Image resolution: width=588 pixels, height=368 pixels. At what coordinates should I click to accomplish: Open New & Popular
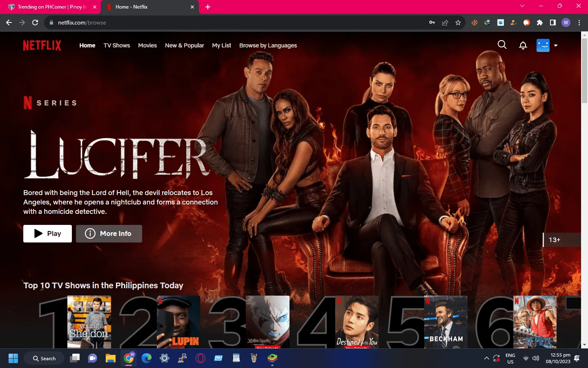(x=185, y=45)
